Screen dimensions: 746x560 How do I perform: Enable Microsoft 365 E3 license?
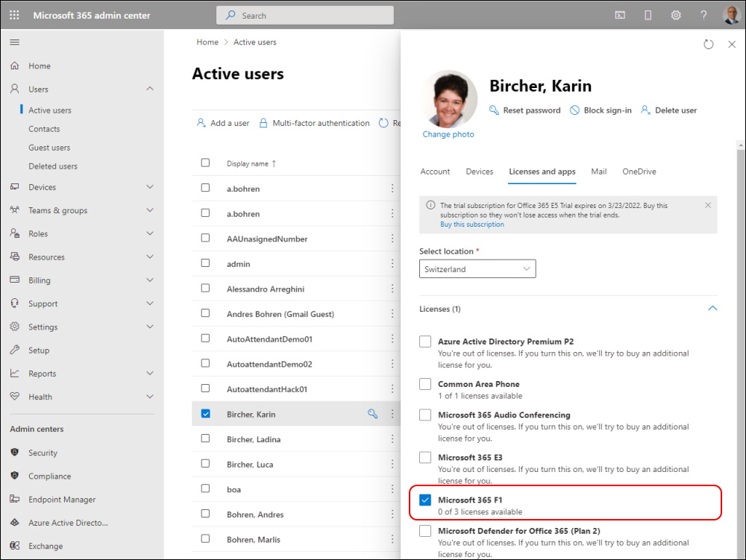[x=425, y=457]
